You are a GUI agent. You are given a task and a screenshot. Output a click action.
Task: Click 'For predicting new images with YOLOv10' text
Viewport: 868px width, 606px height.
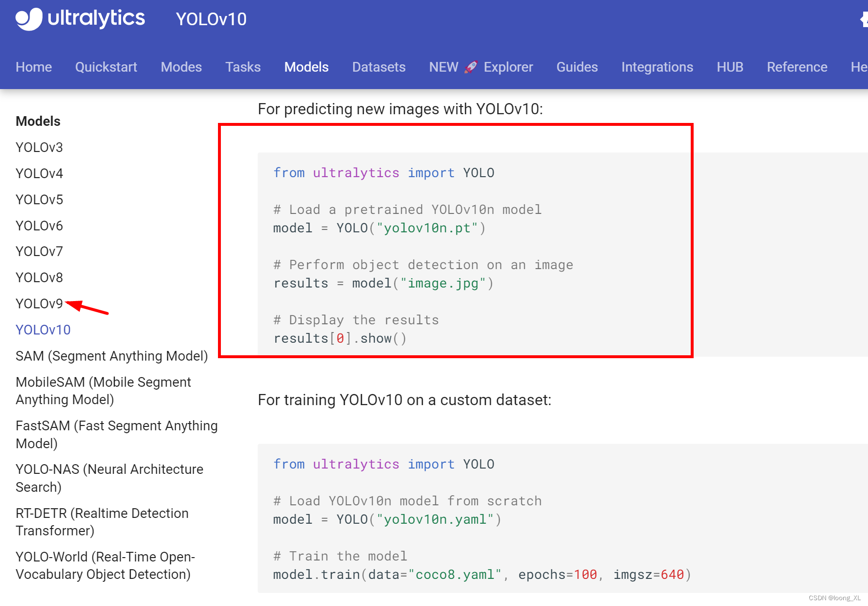coord(400,109)
